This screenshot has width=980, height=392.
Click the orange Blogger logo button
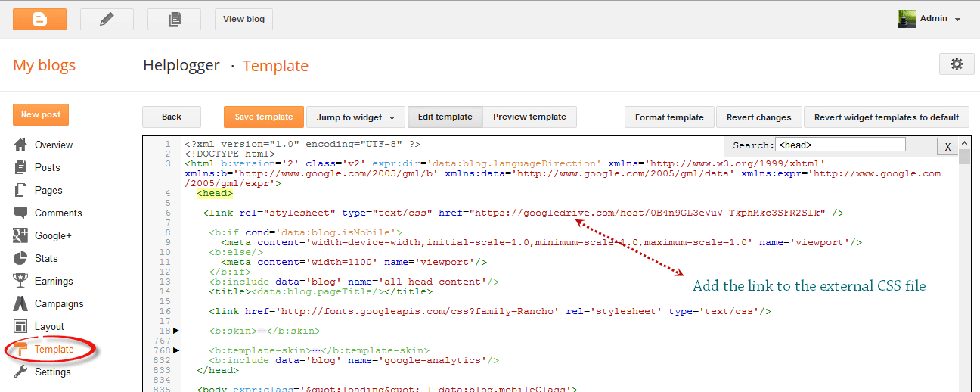click(39, 19)
